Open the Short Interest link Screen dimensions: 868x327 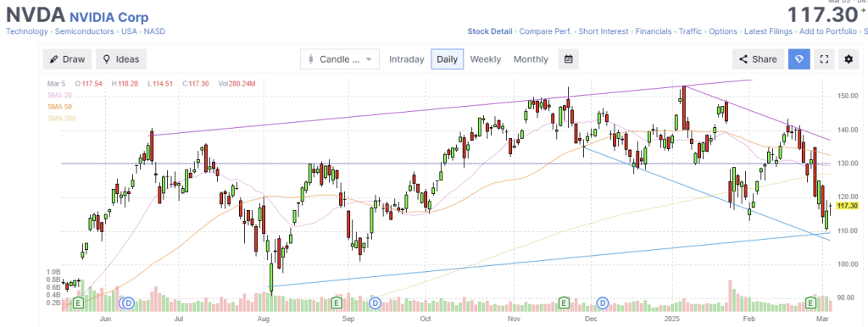[x=604, y=31]
